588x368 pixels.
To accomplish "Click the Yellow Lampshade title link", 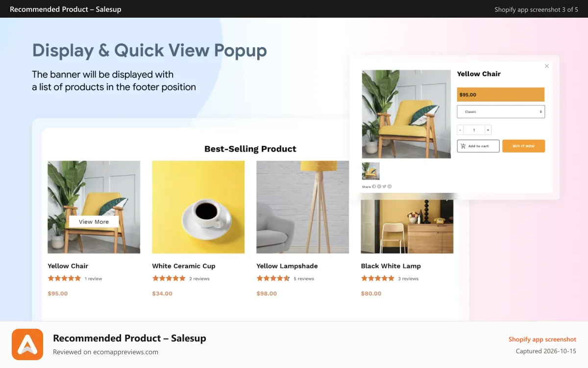I will [287, 266].
